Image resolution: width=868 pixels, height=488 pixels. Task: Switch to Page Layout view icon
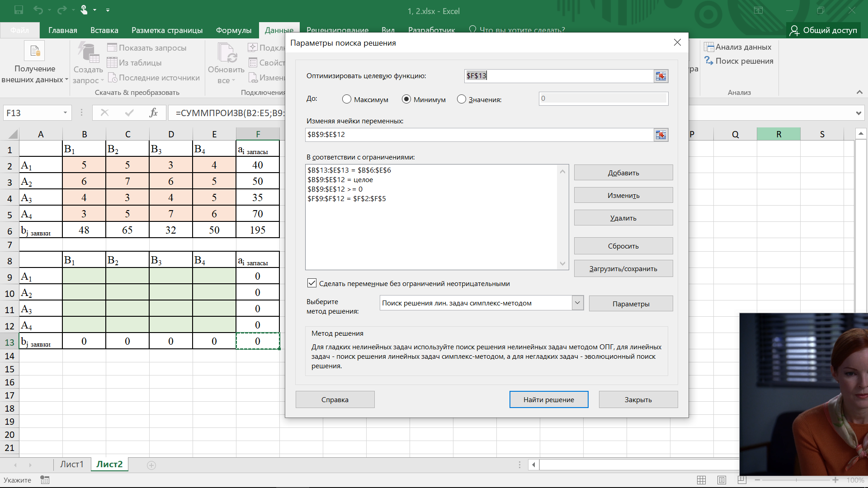(722, 480)
